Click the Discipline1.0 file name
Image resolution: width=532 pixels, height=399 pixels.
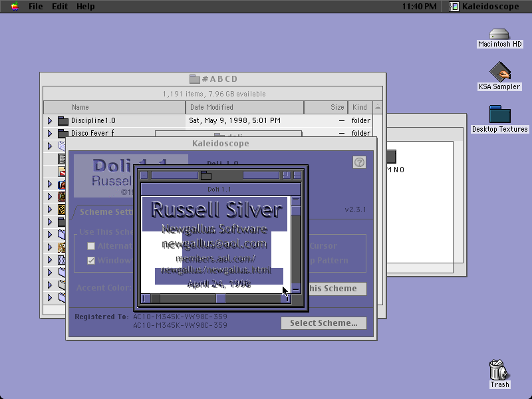coord(93,120)
